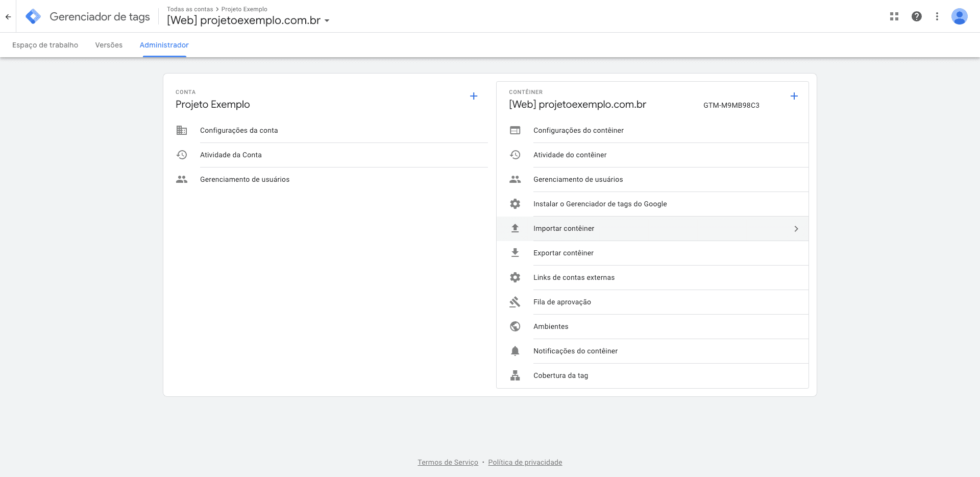Click the container ID GTM-M9MB98C3
This screenshot has height=477, width=980.
pyautogui.click(x=731, y=105)
